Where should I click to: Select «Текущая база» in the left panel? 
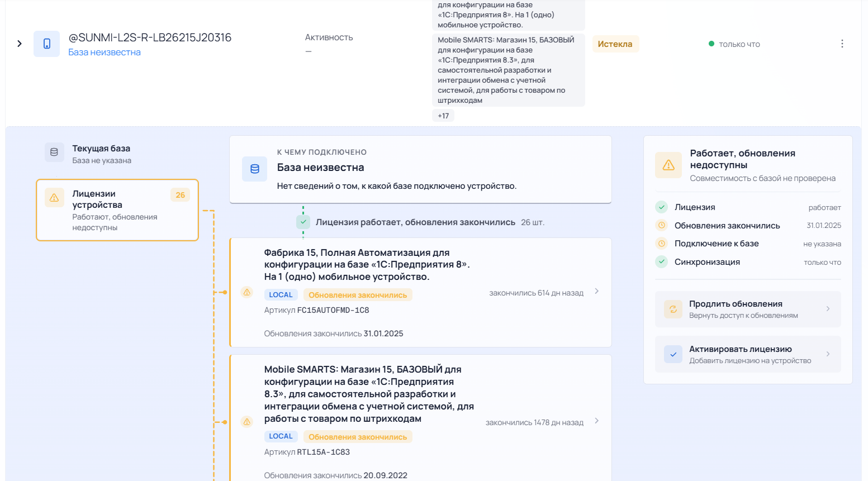(x=117, y=154)
